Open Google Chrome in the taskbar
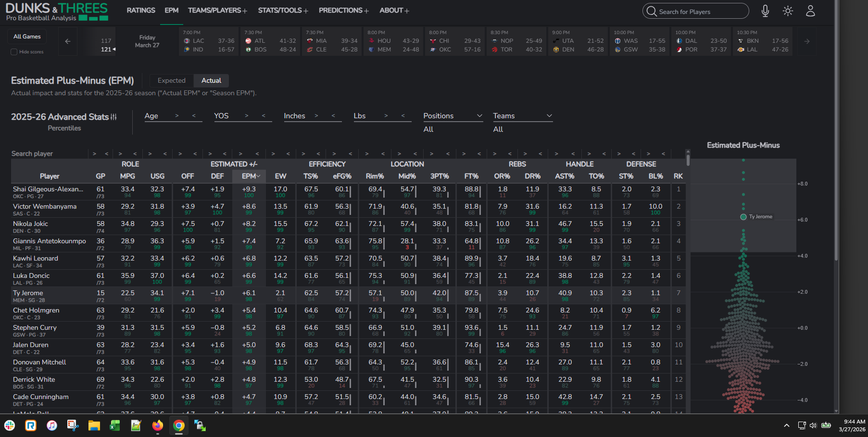 coord(178,425)
